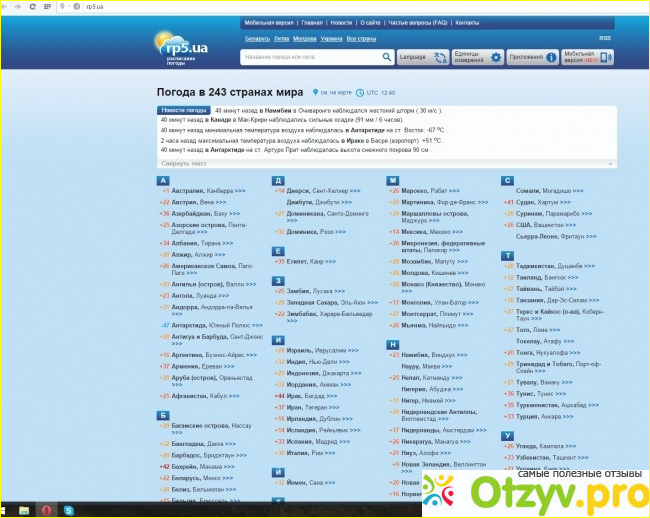The width and height of the screenshot is (650, 518).
Task: Open Частые вопросы (FAQ) menu item
Action: pyautogui.click(x=418, y=23)
